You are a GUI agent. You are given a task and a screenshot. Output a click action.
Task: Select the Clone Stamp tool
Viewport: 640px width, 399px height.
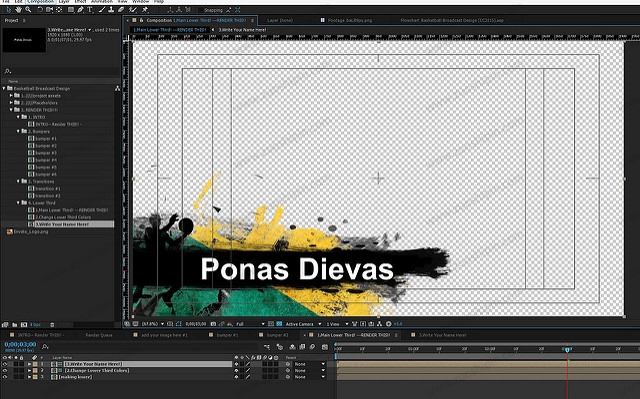coord(111,9)
